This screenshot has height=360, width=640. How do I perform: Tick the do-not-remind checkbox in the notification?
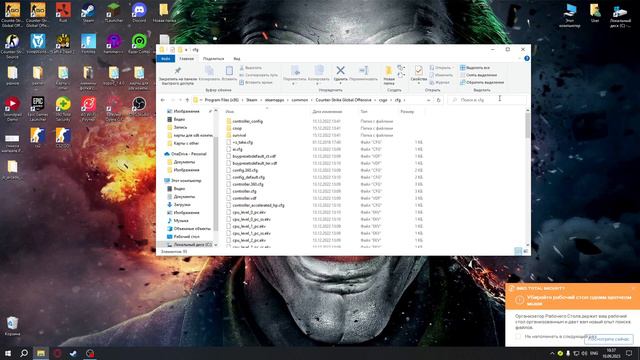click(518, 336)
